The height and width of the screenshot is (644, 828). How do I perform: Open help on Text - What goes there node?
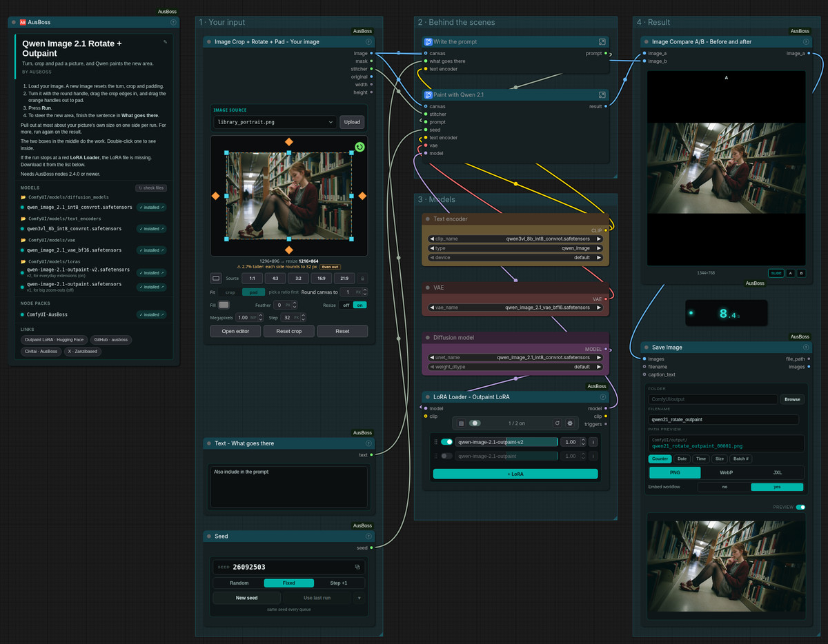coord(368,443)
